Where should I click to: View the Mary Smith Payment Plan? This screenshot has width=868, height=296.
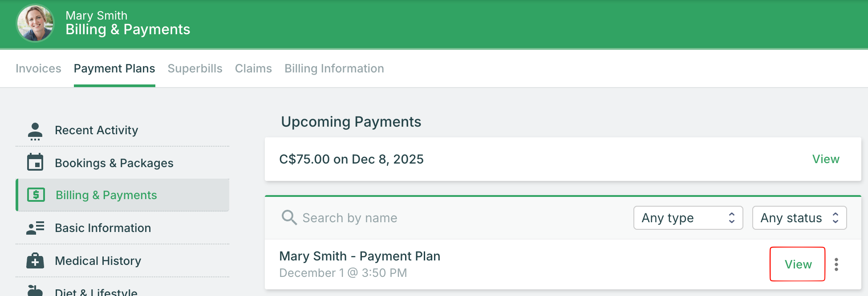(x=798, y=264)
